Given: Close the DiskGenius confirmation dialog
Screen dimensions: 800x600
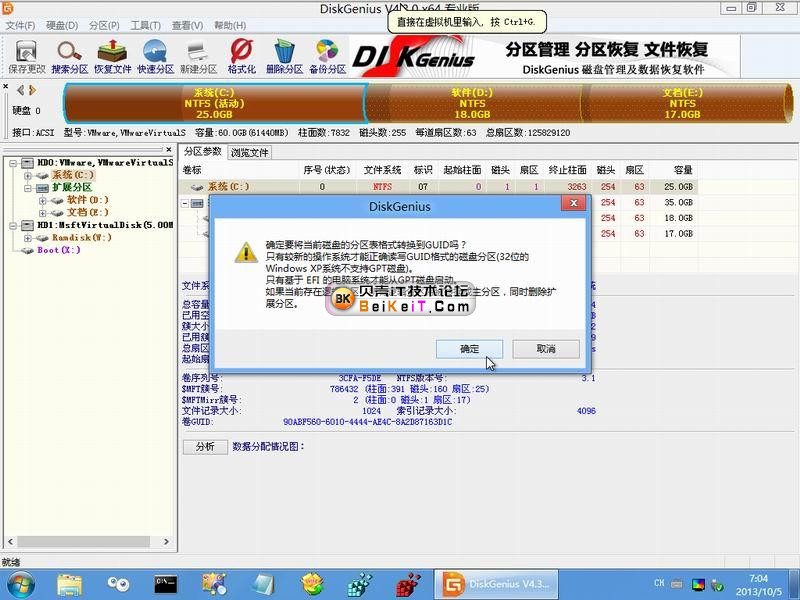Looking at the screenshot, I should pyautogui.click(x=573, y=203).
